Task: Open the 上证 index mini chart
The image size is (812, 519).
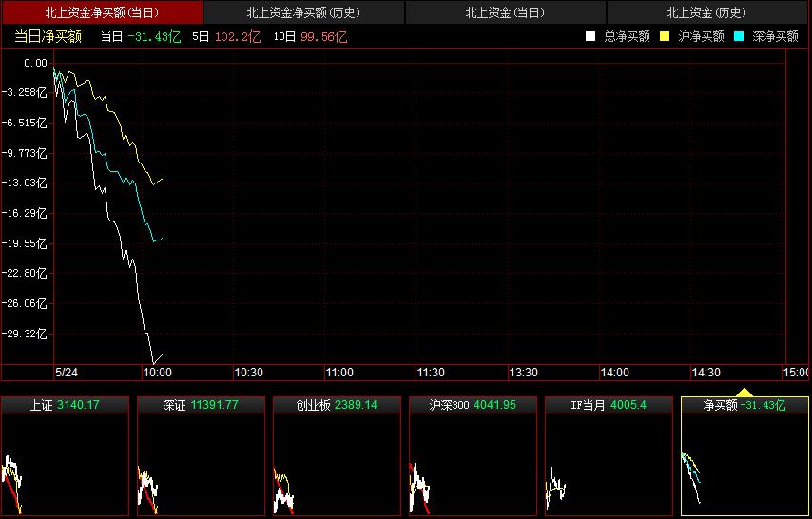Action: coord(65,456)
